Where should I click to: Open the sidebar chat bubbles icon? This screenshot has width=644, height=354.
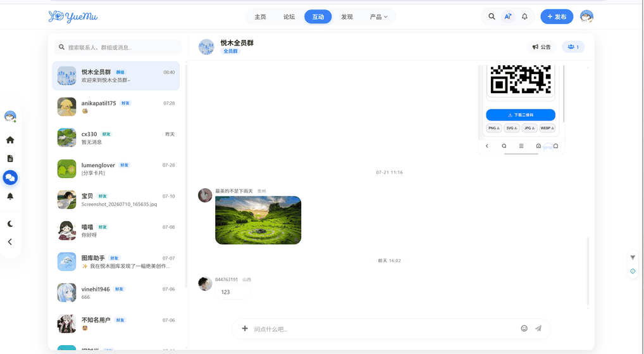pyautogui.click(x=10, y=177)
